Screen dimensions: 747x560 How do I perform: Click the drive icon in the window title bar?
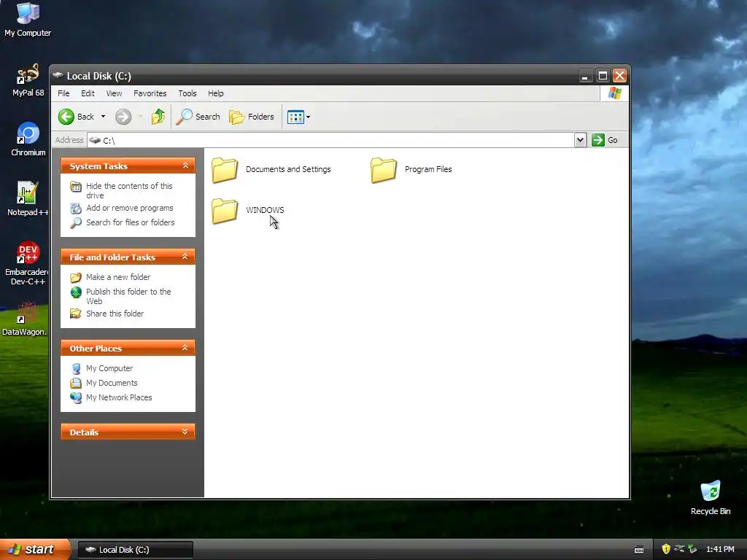pos(58,75)
